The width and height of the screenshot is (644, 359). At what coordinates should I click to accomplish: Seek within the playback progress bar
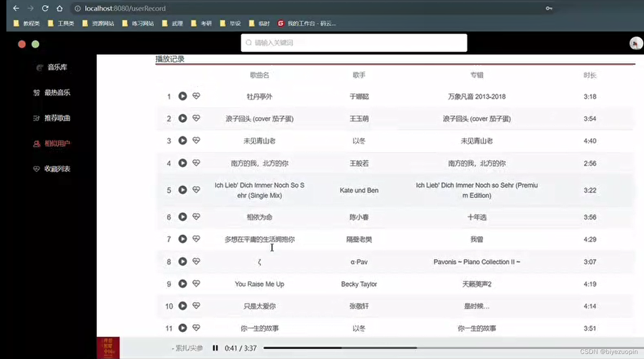[453, 348]
